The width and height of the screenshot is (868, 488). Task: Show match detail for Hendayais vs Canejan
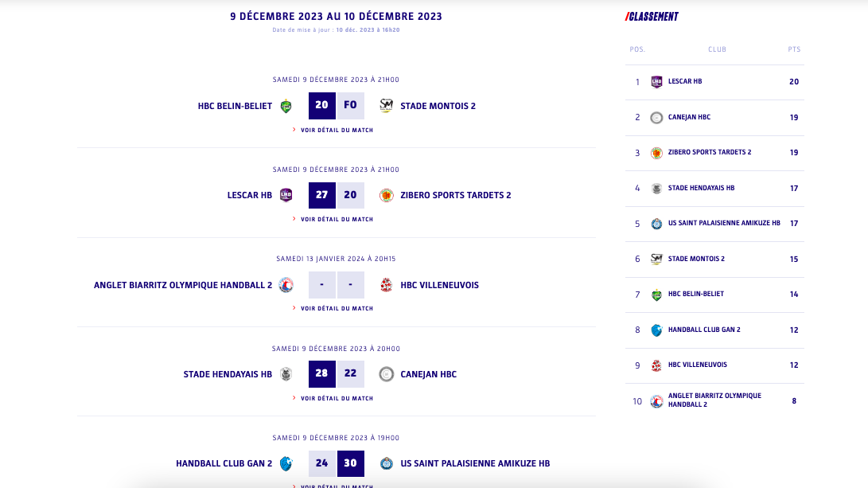point(337,398)
